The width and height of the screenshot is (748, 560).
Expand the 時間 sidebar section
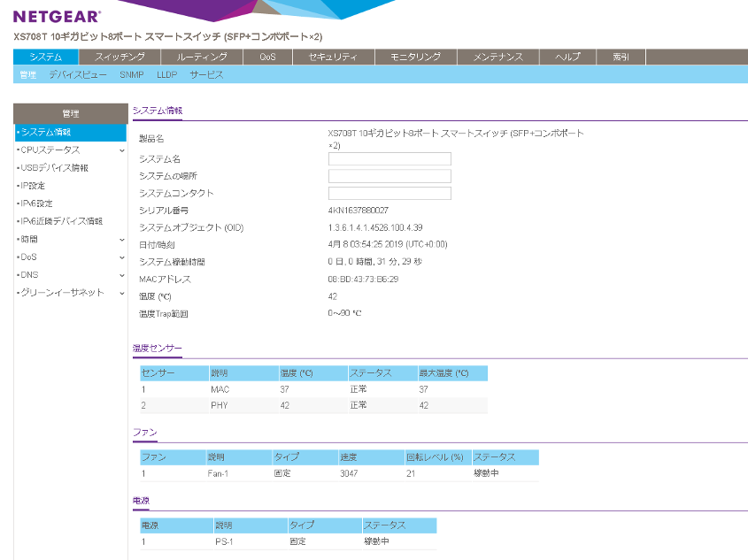(x=30, y=239)
